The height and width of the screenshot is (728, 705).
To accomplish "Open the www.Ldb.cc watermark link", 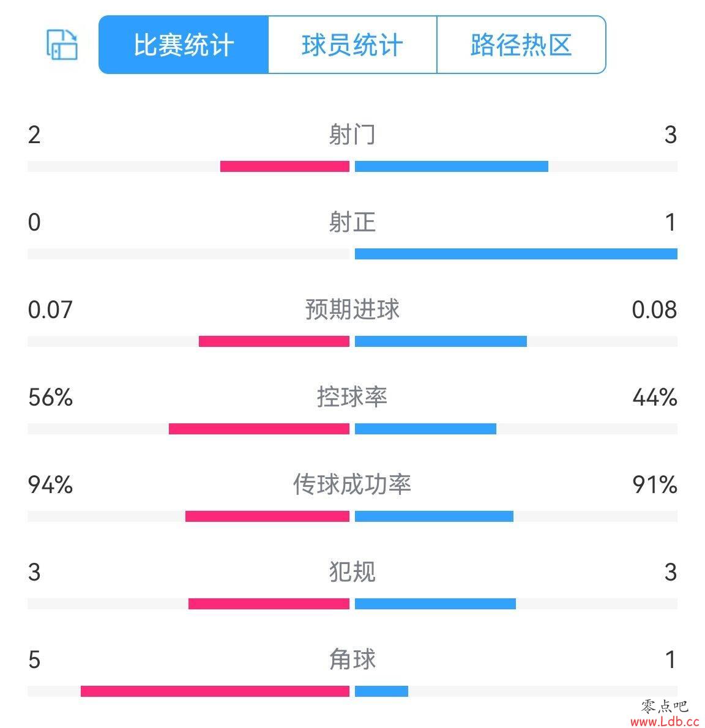I will (665, 721).
